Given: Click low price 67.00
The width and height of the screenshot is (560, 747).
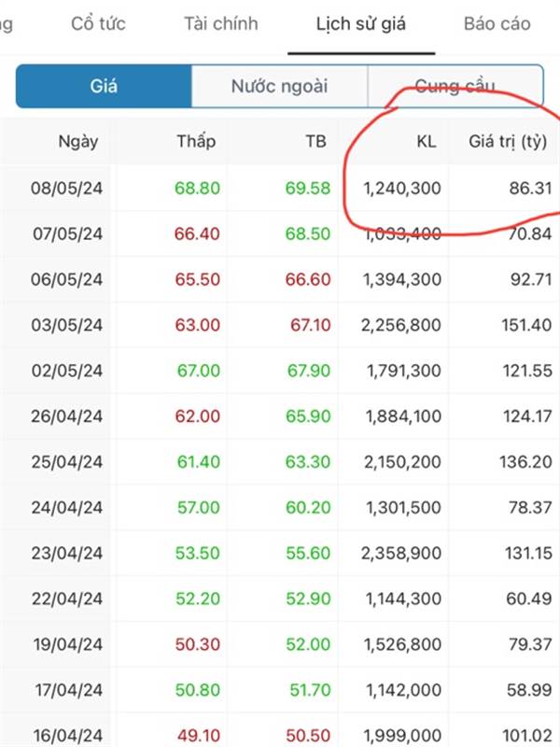Looking at the screenshot, I should 199,371.
